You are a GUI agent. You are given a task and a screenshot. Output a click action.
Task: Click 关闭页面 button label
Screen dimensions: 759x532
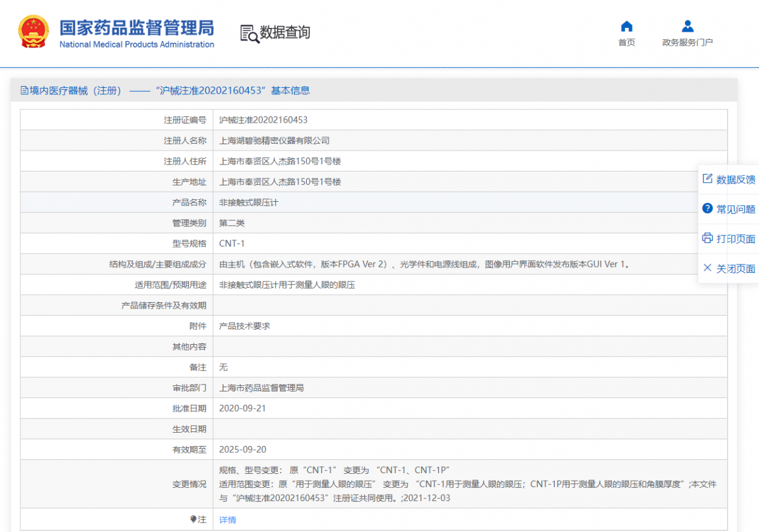736,269
